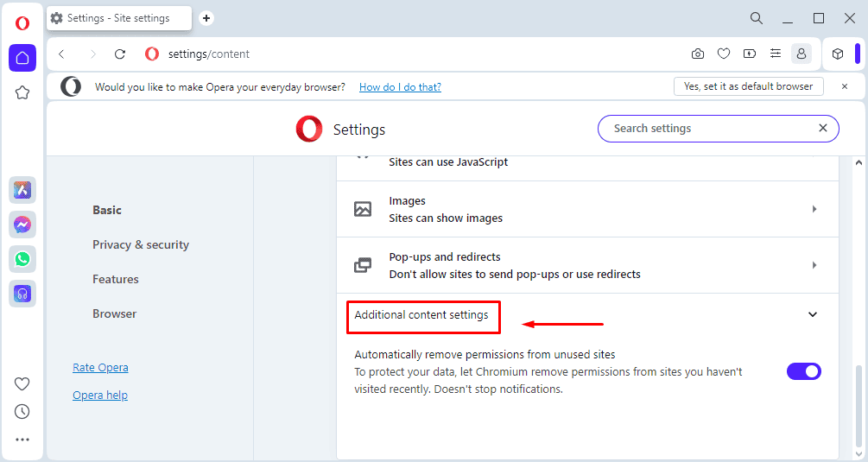Click the scrollbar up arrow
This screenshot has height=462, width=868.
point(858,162)
